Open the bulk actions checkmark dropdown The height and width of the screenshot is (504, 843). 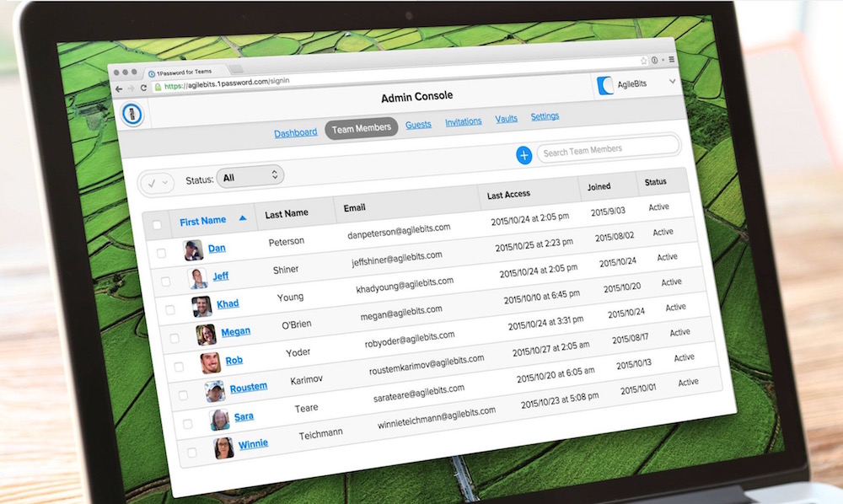click(x=157, y=183)
